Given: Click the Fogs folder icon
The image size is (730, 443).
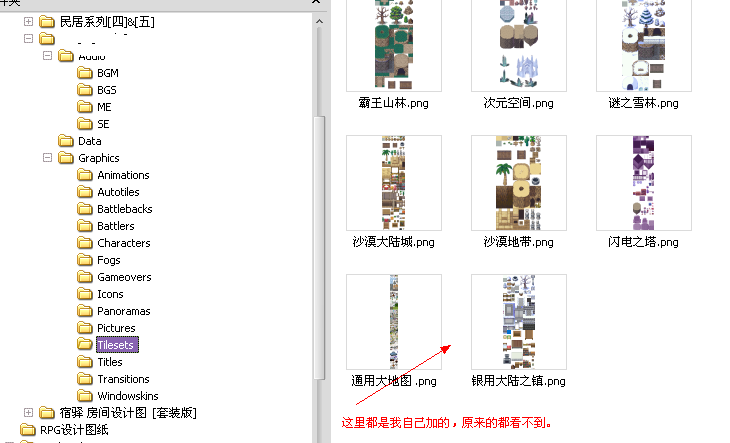Looking at the screenshot, I should click(x=85, y=260).
